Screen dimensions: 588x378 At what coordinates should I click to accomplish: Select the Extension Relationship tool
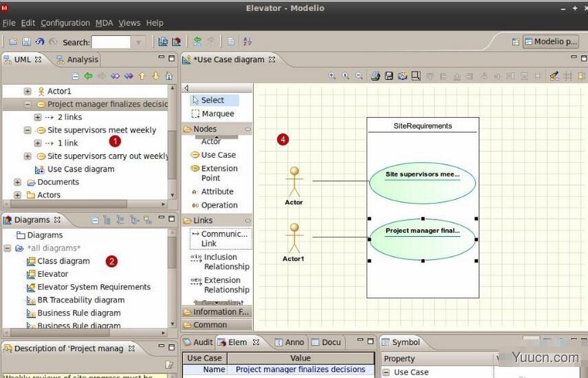pos(221,285)
